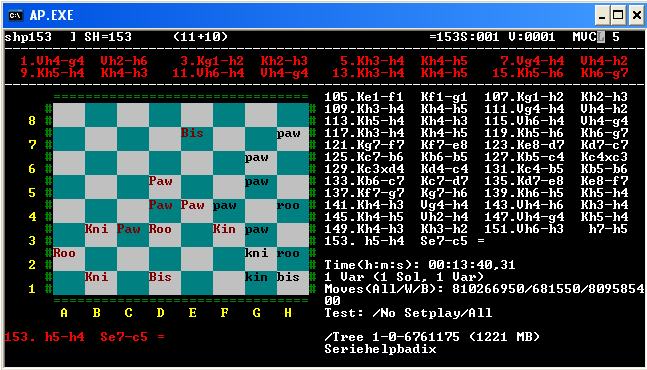Click the Seriehelpbadix text at the bottom
This screenshot has width=647, height=370.
(x=380, y=349)
